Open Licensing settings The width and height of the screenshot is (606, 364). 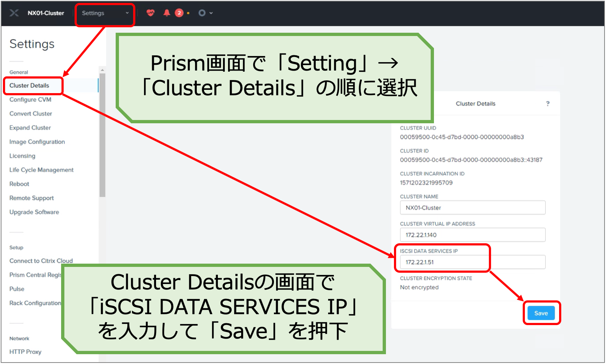(22, 156)
